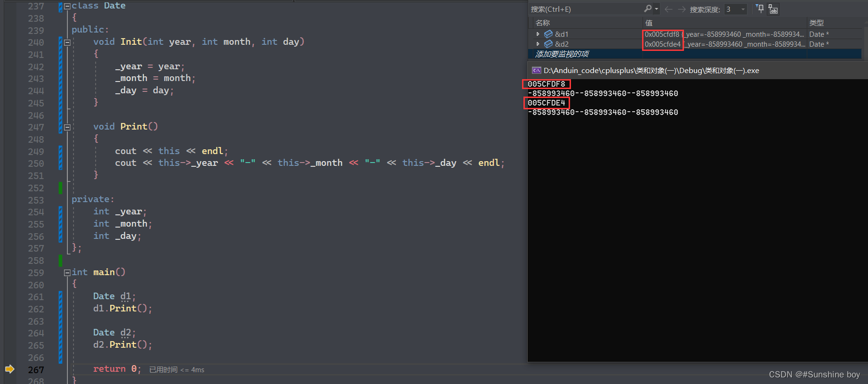
Task: Click '_month = month;' on line 243
Action: [155, 78]
